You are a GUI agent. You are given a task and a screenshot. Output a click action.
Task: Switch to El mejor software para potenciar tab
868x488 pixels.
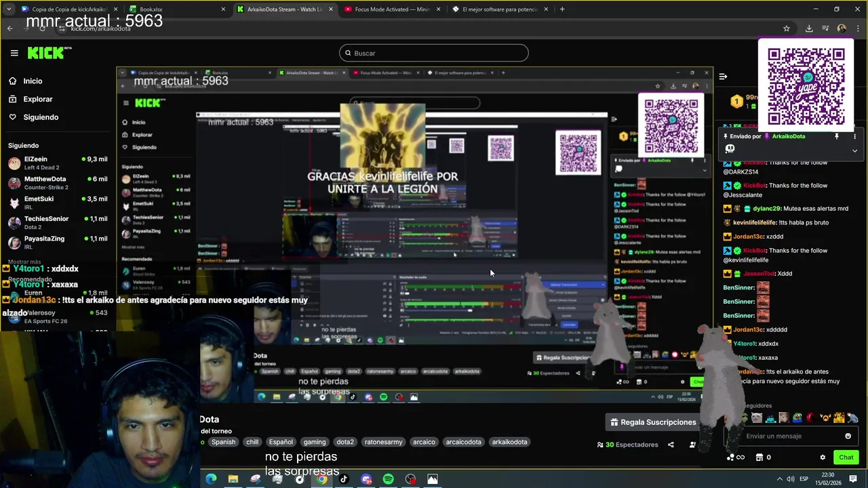[499, 9]
